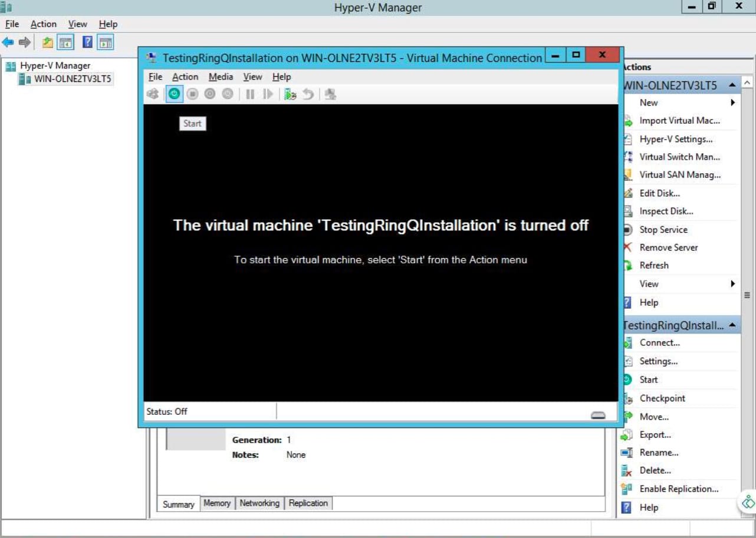Open Virtual Switch Manager from Actions pane
The image size is (756, 538).
[x=679, y=157]
